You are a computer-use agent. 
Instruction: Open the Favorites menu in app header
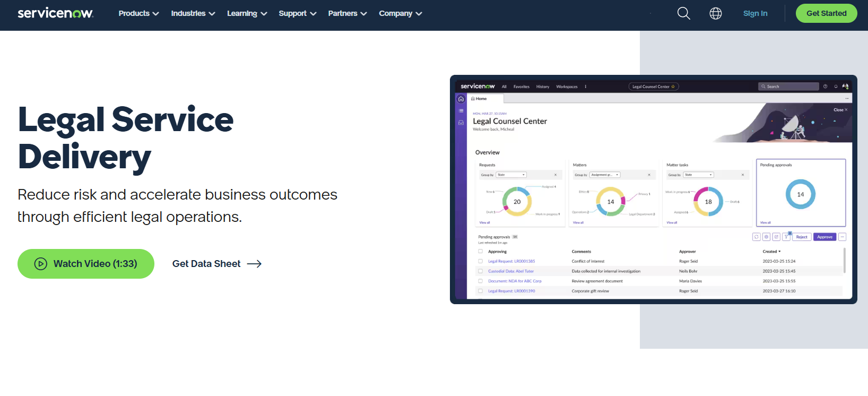(x=522, y=87)
